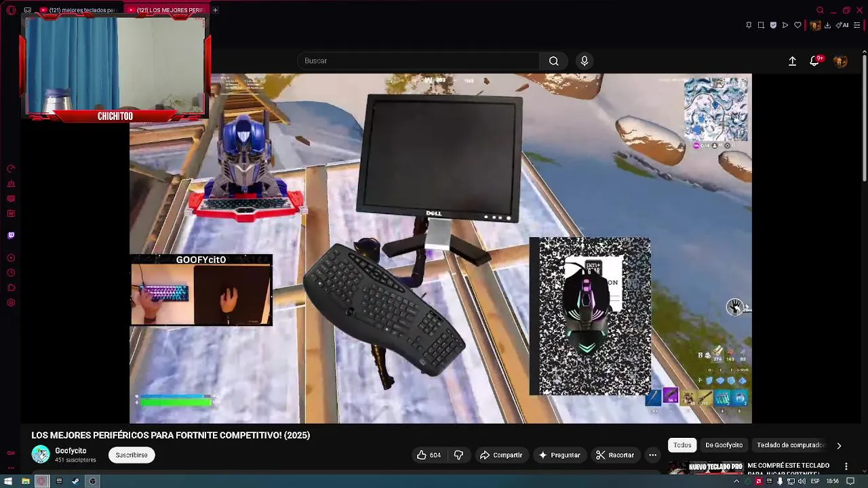Click the Windows Start button
The width and height of the screenshot is (868, 488).
[8, 481]
